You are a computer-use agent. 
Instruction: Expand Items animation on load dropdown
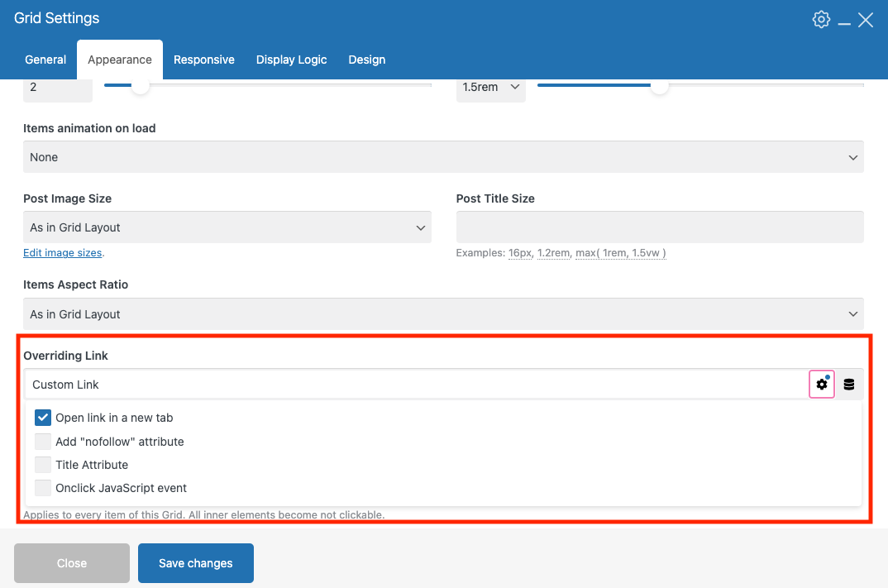coord(443,157)
